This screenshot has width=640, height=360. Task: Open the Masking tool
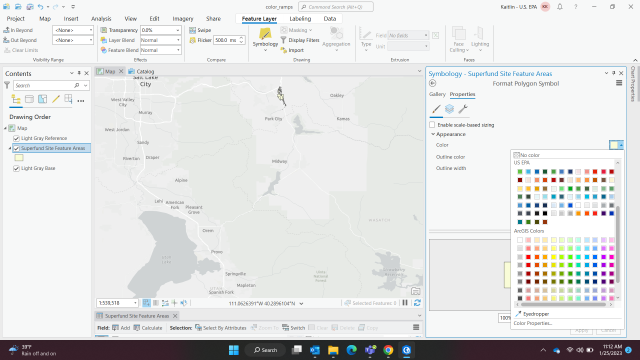pos(296,30)
